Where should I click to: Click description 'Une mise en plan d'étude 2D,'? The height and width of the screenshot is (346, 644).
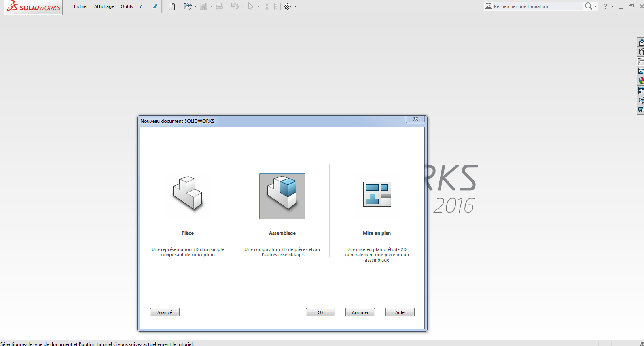pyautogui.click(x=377, y=249)
